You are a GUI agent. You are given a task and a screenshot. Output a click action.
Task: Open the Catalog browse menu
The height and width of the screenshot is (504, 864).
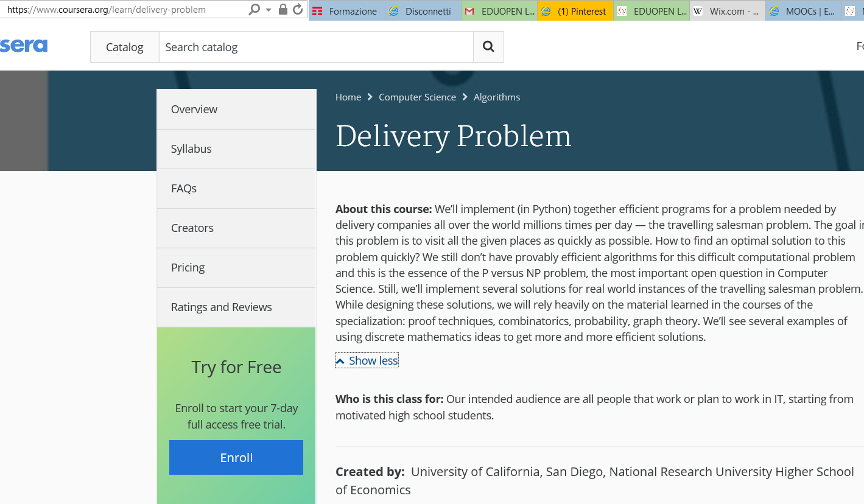[124, 47]
